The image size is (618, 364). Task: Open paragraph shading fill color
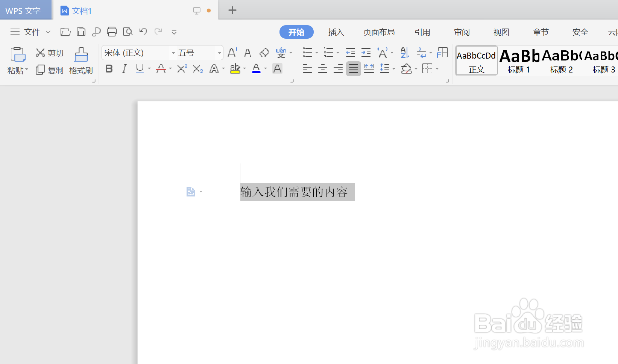click(406, 69)
